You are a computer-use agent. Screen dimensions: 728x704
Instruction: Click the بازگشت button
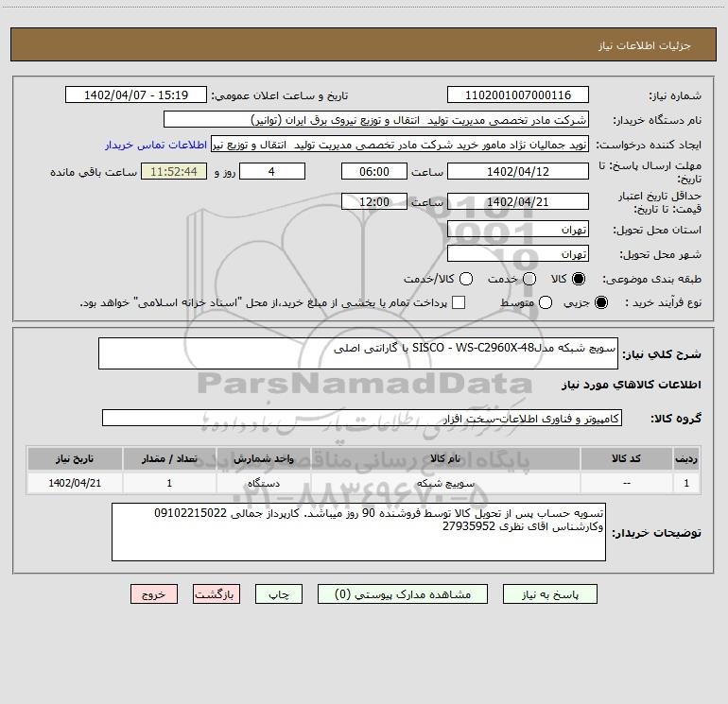tap(217, 594)
